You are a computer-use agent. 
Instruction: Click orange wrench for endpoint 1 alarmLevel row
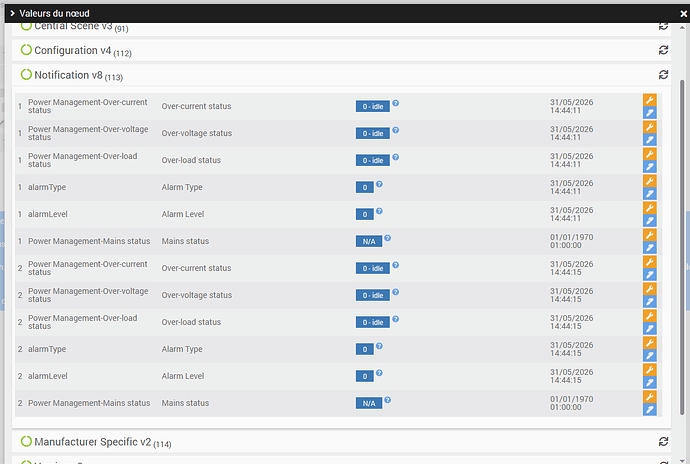click(650, 208)
